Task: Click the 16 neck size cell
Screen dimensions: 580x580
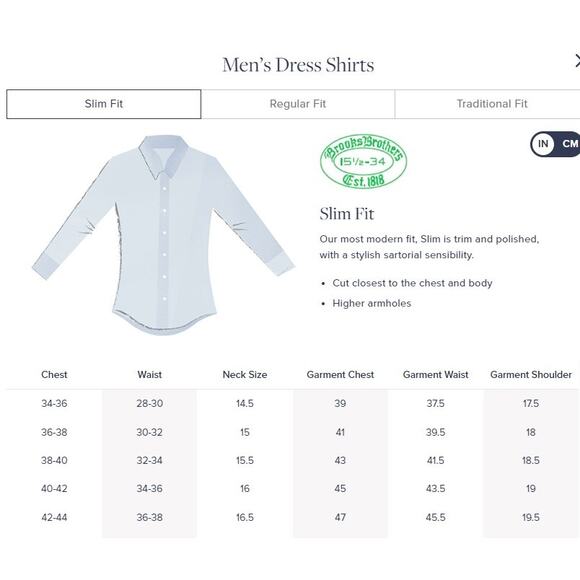Action: 245,489
